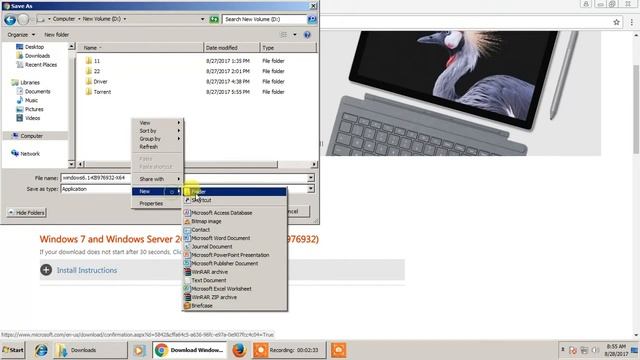Expand the Group by submenu
The height and width of the screenshot is (360, 640).
157,139
